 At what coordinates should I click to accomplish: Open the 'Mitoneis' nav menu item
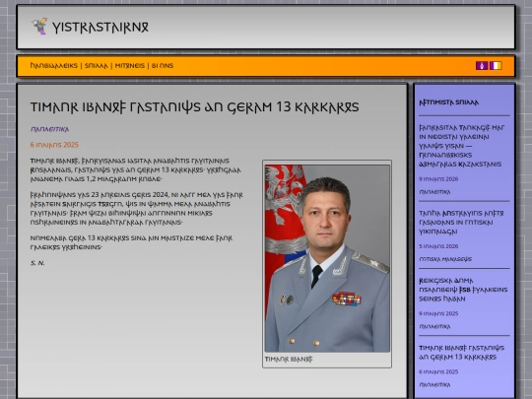click(x=130, y=65)
